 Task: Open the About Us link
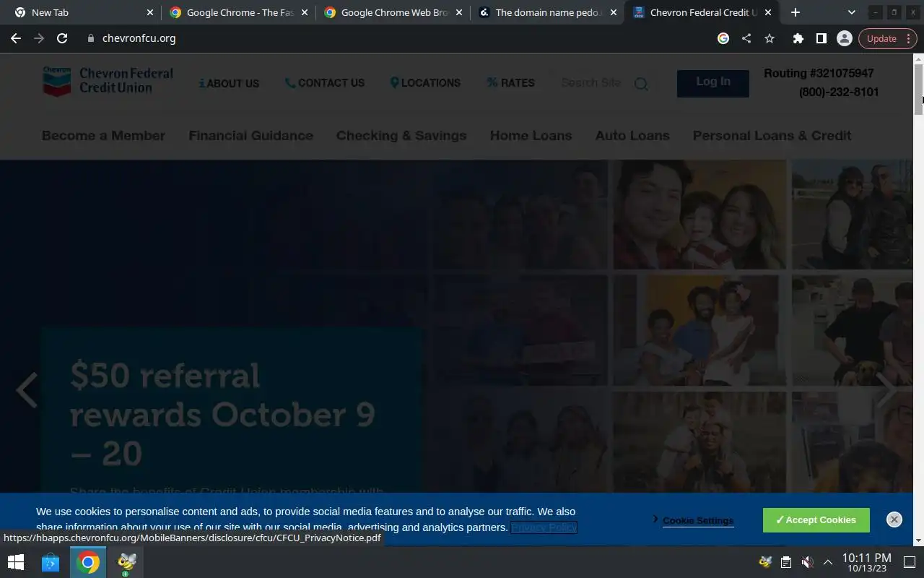coord(229,83)
